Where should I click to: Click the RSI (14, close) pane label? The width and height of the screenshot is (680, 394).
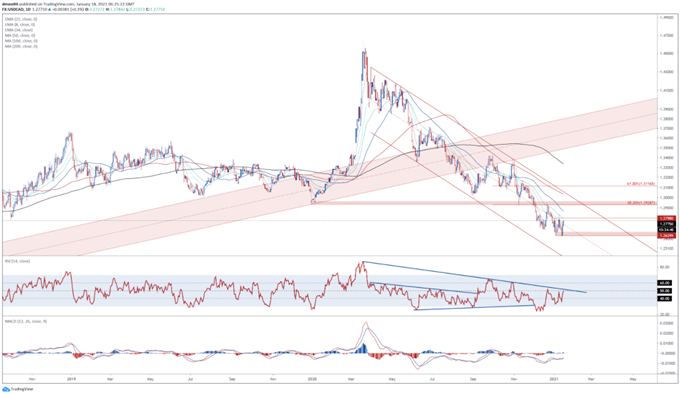coord(17,261)
